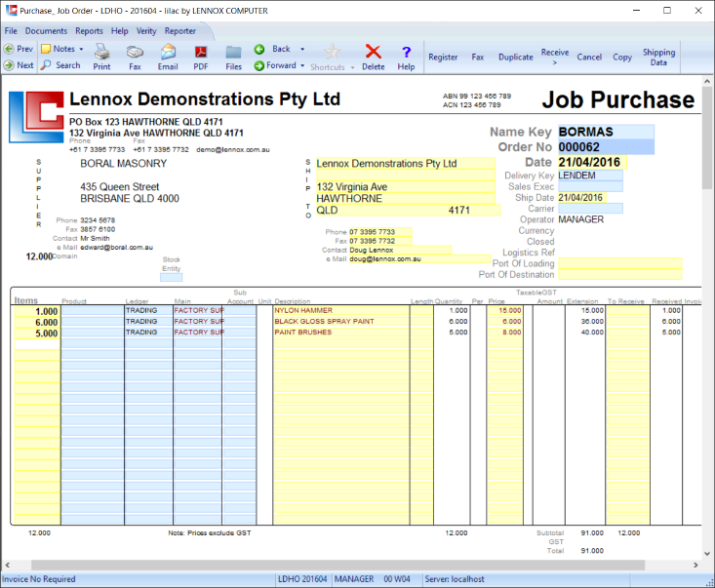Click the Lennox company logo
This screenshot has width=715, height=588.
(x=36, y=117)
